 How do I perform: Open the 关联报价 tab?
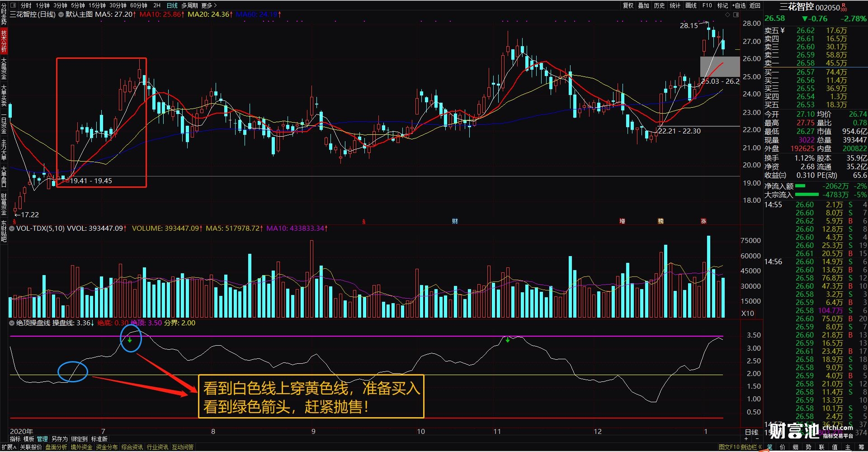[x=31, y=447]
